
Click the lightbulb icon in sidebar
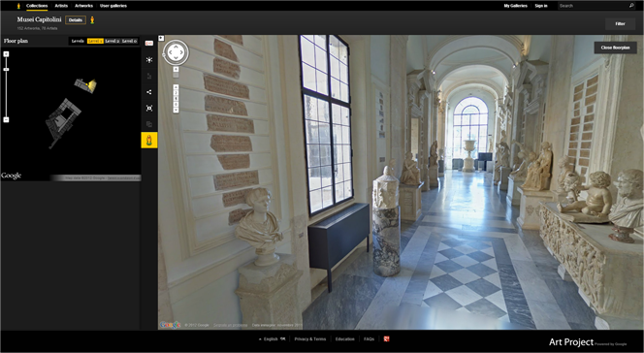coord(149,60)
